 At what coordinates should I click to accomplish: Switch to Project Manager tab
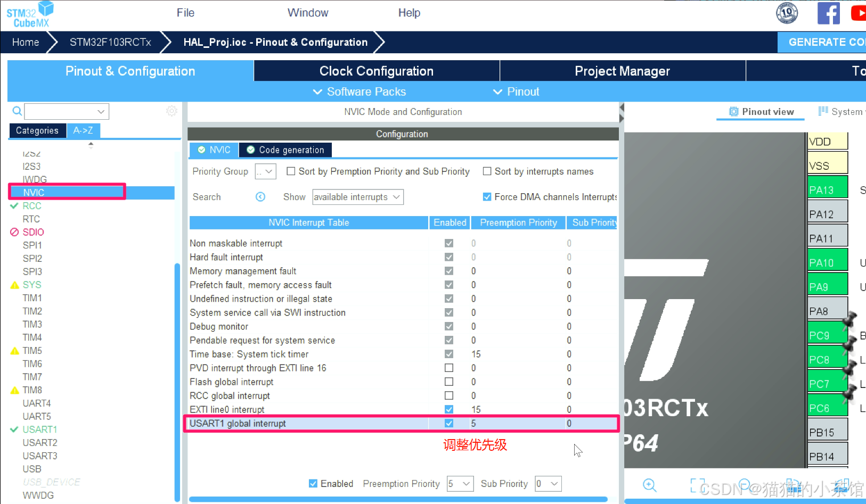pyautogui.click(x=622, y=71)
